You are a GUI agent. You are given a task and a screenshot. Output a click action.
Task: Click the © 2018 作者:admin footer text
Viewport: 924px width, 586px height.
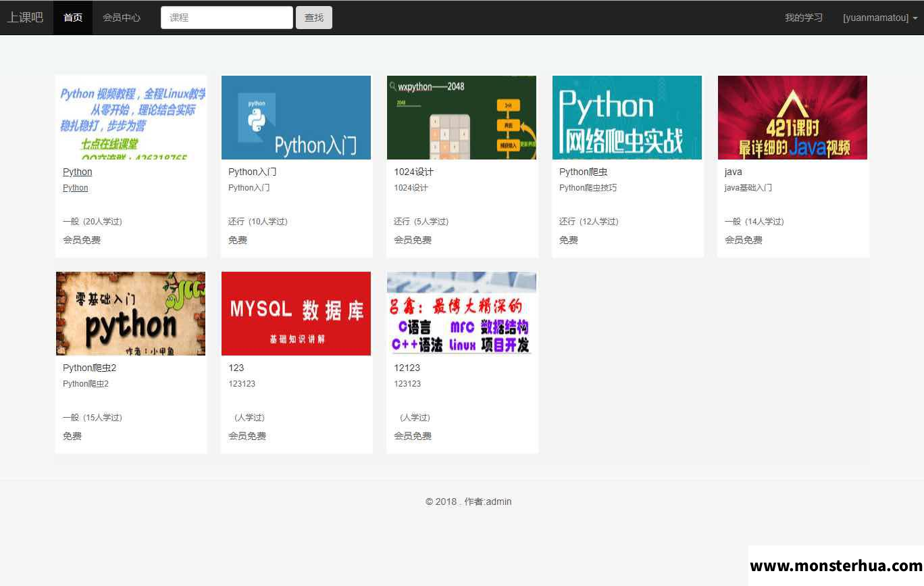click(x=469, y=502)
